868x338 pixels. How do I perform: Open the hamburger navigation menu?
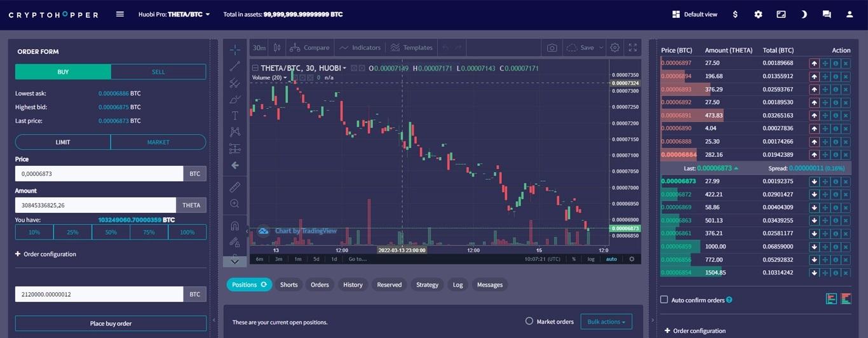pyautogui.click(x=120, y=14)
